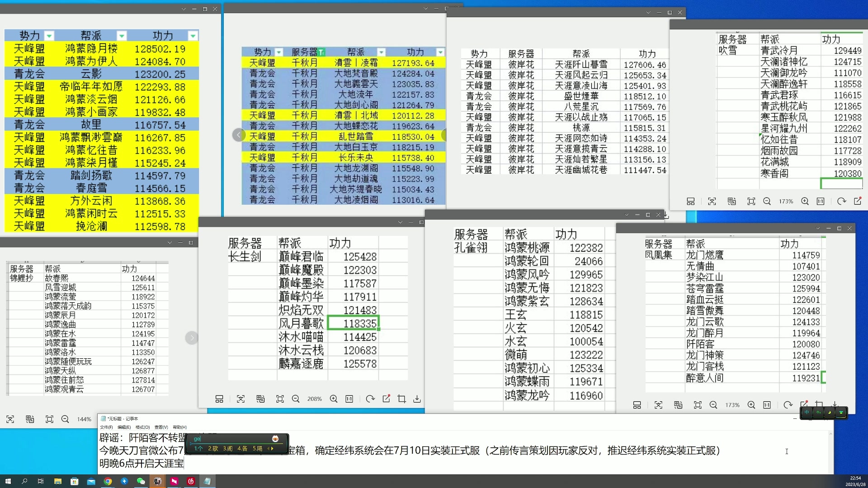Click the Windows Start button
The height and width of the screenshot is (488, 868).
[x=9, y=481]
